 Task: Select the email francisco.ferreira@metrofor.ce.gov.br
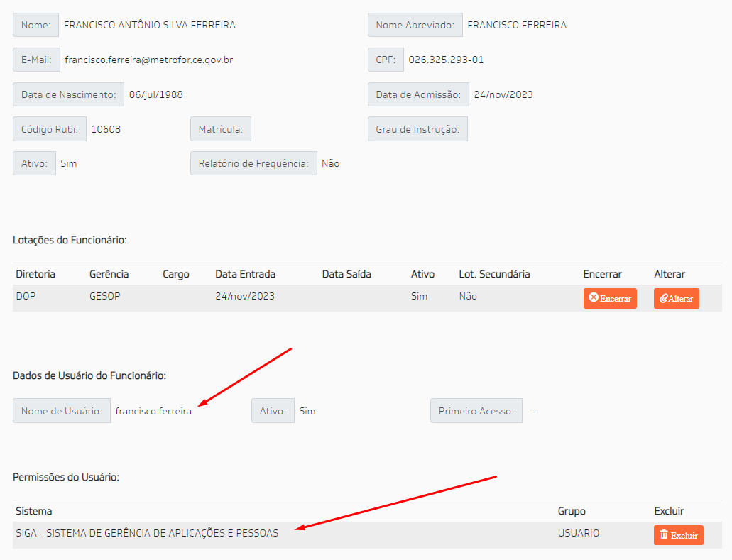coord(149,60)
